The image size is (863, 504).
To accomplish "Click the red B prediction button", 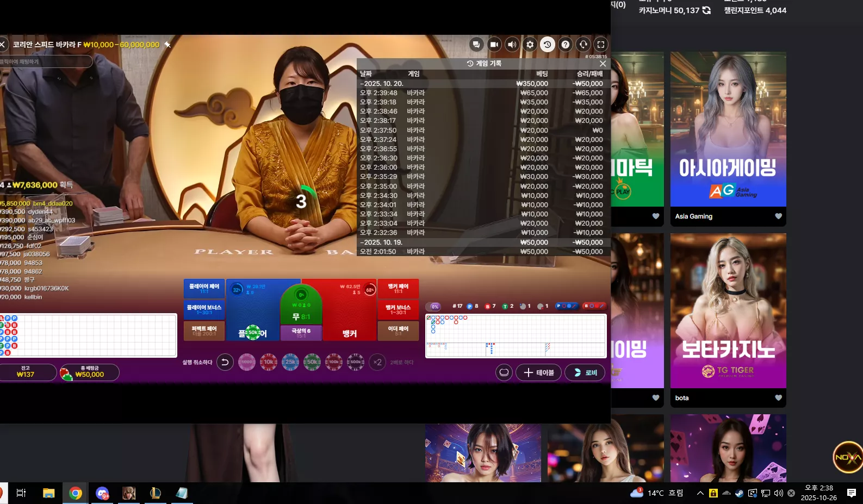I will [594, 306].
